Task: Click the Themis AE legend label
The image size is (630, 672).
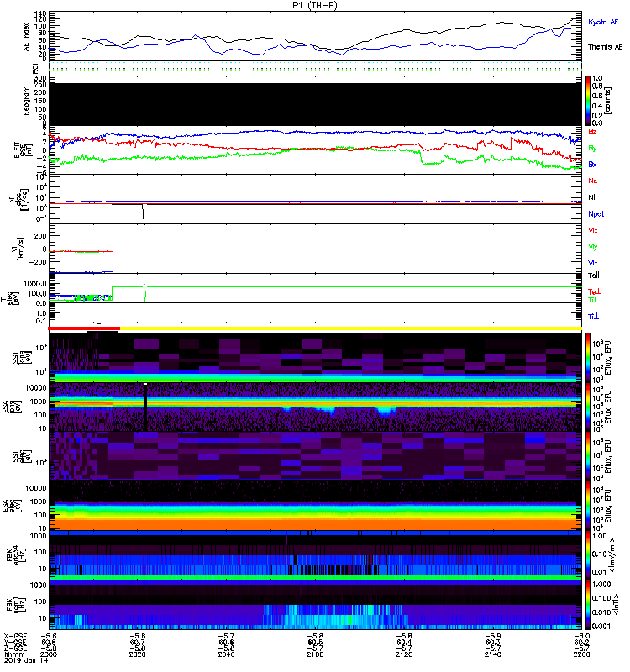Action: tap(604, 47)
